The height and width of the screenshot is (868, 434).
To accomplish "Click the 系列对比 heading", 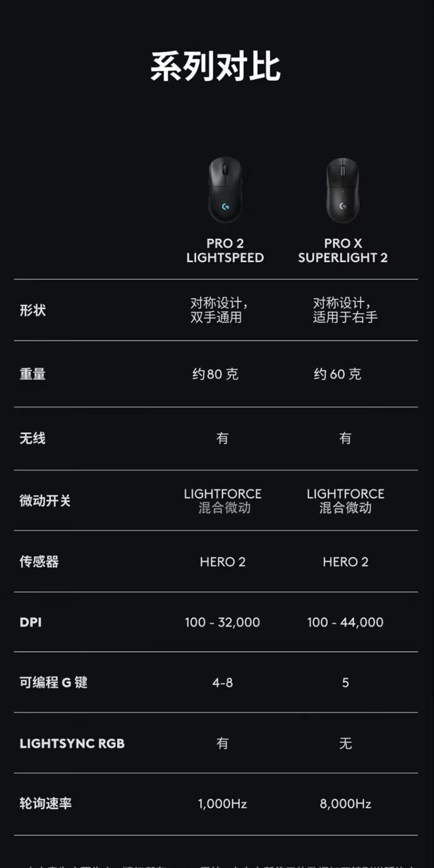I will [215, 66].
